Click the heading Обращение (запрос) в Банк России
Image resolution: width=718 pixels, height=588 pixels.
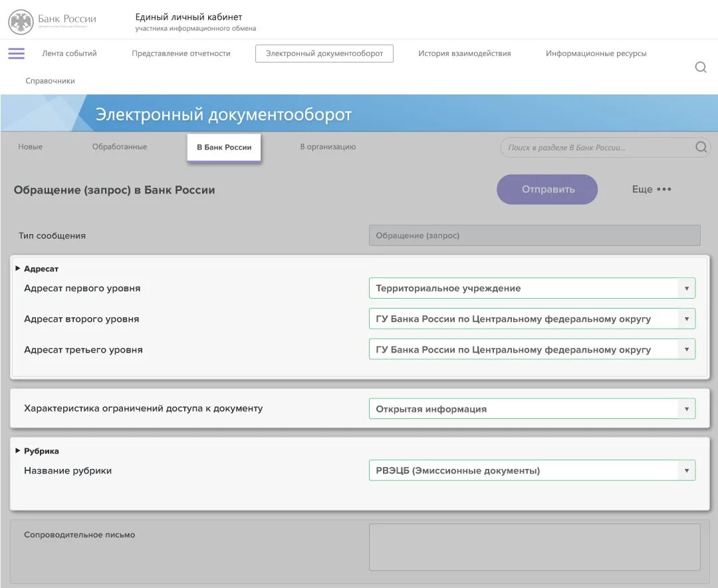click(x=114, y=190)
